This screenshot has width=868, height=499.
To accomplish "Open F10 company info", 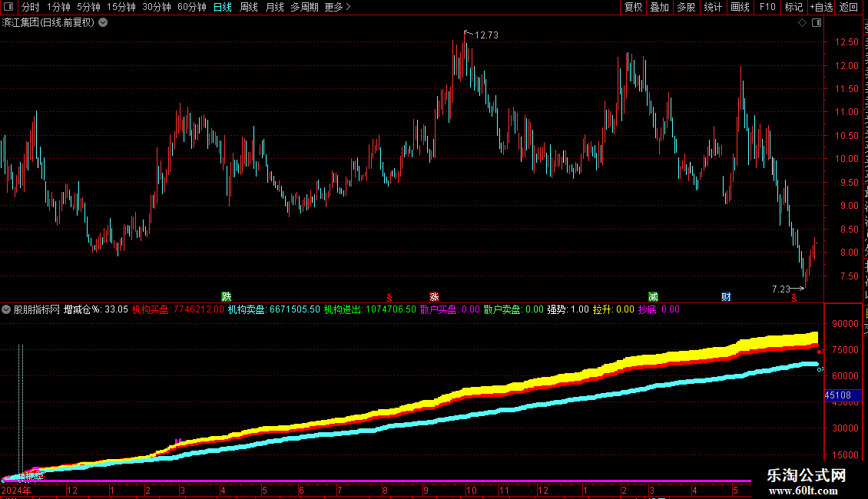I will tap(767, 7).
